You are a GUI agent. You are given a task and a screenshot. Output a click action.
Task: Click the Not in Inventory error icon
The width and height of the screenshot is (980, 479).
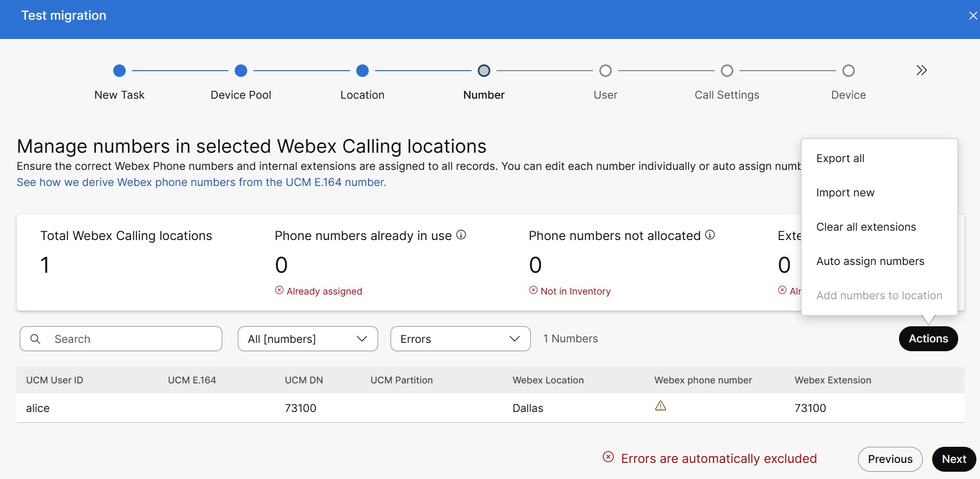[x=533, y=290]
